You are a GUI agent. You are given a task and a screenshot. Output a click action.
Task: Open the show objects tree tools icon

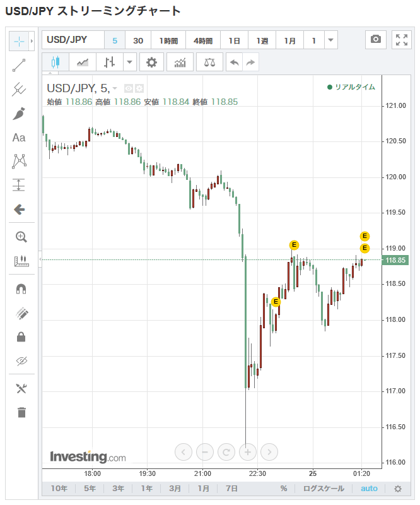click(x=21, y=388)
